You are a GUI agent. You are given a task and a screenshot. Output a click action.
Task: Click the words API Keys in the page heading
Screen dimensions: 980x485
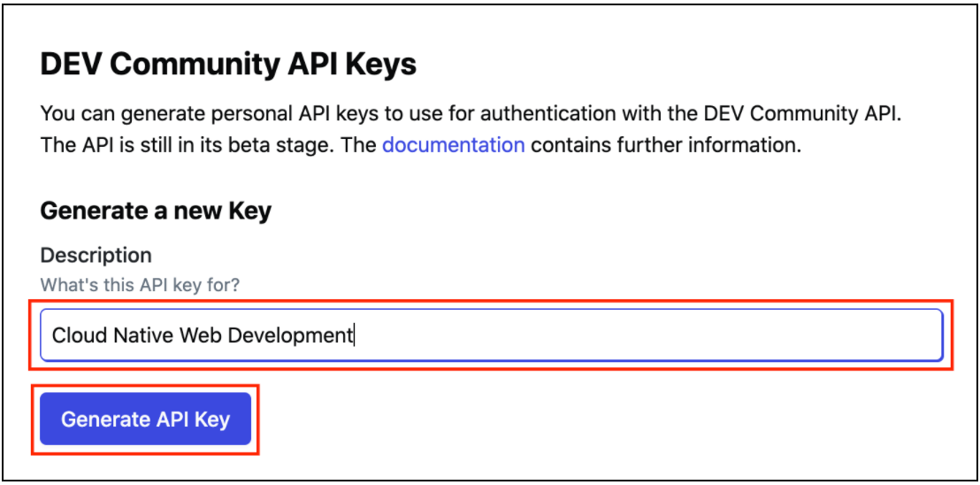click(x=351, y=65)
